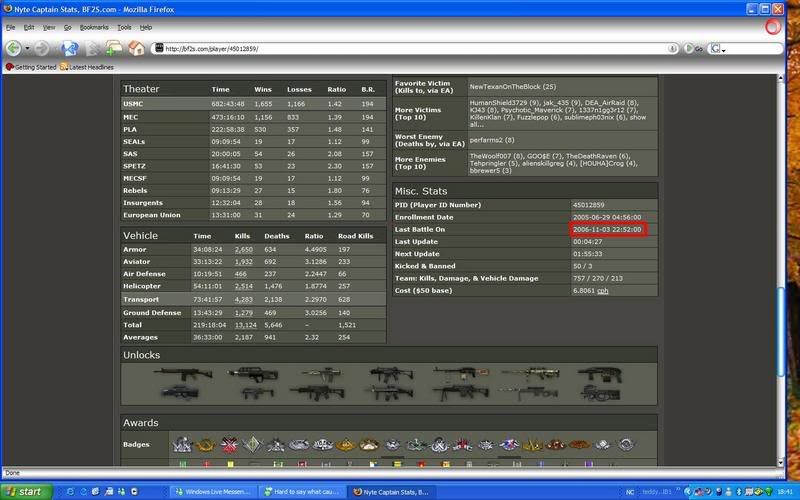Expand hidden system tray icons arrow

point(687,492)
